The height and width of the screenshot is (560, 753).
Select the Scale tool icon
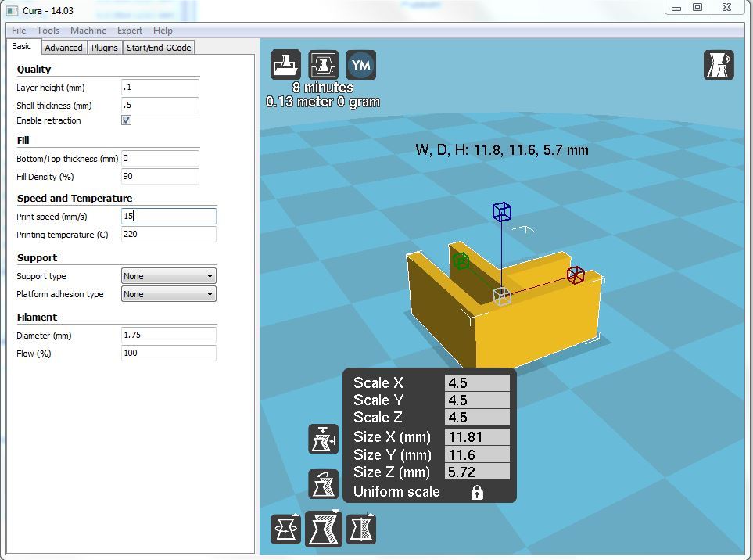(324, 529)
